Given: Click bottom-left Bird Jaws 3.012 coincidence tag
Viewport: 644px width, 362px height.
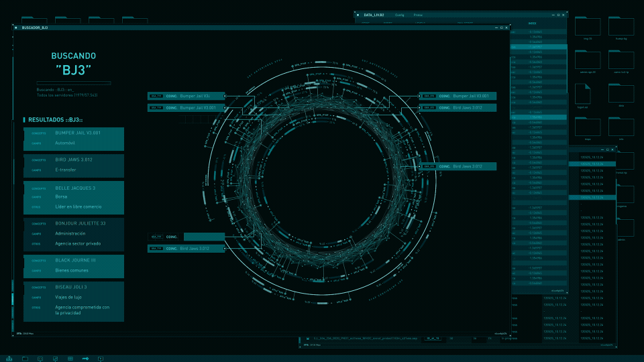Looking at the screenshot, I should pos(186,248).
